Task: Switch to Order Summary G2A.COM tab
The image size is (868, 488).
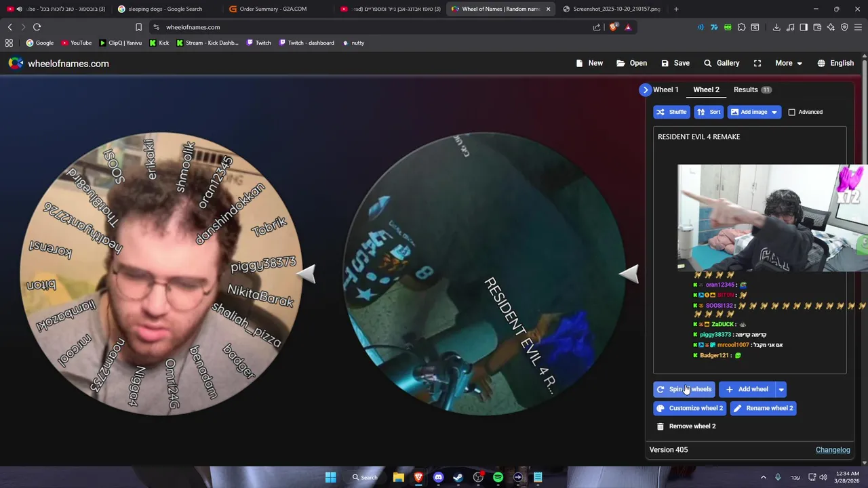Action: pos(273,9)
